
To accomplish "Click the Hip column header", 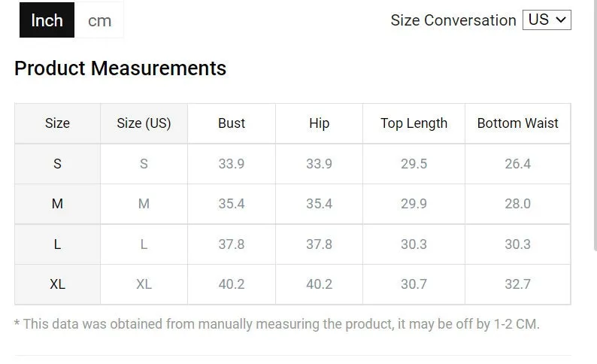I will point(319,123).
